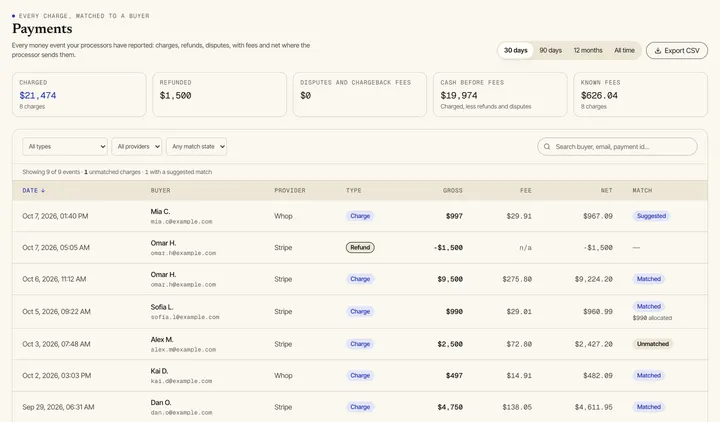Click the fee value $275.80
The image size is (720, 422).
[x=517, y=279]
